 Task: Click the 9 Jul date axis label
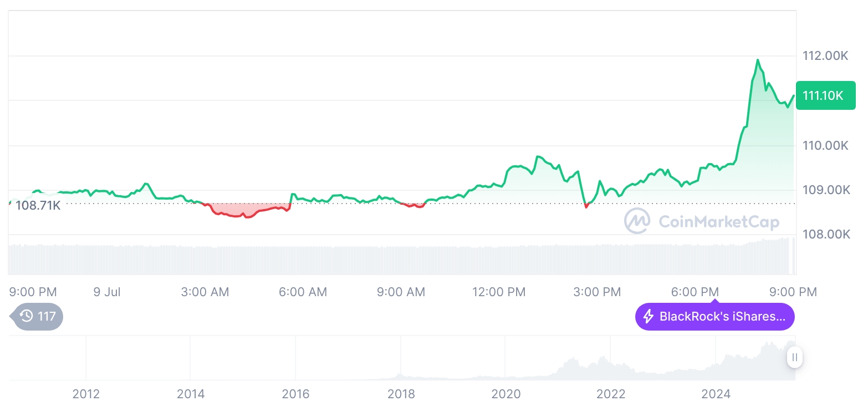click(107, 292)
